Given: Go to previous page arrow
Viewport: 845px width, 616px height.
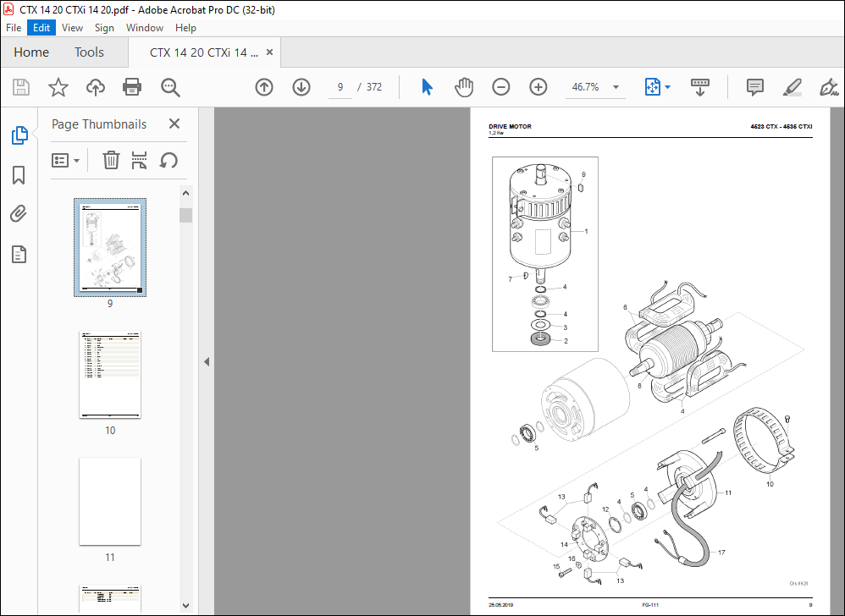Looking at the screenshot, I should pyautogui.click(x=264, y=87).
